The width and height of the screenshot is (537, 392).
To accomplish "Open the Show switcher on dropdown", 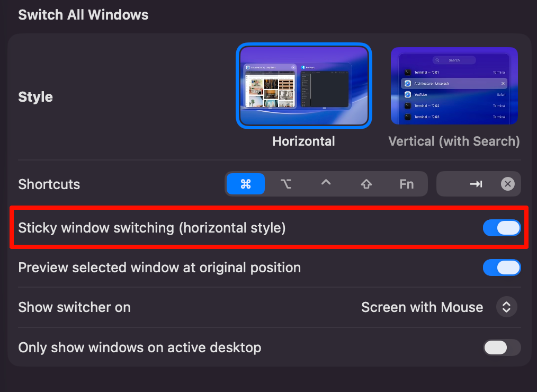I will [506, 307].
